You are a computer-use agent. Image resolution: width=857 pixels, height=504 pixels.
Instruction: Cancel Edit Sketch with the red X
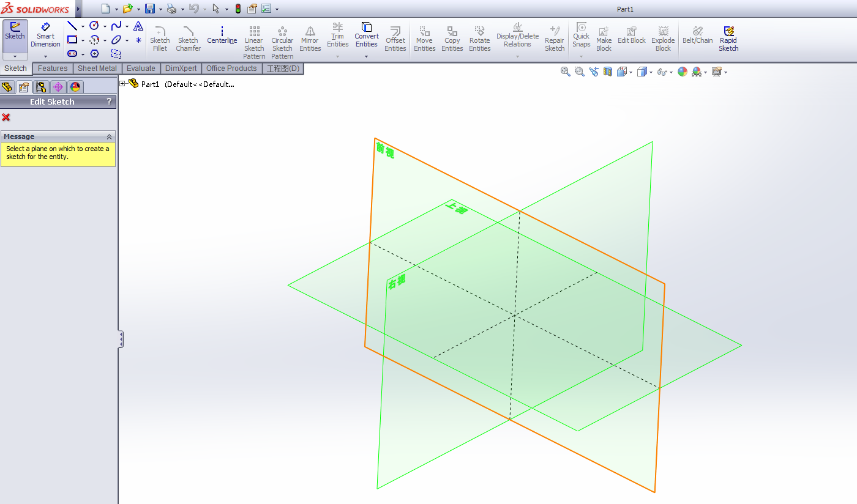(6, 117)
